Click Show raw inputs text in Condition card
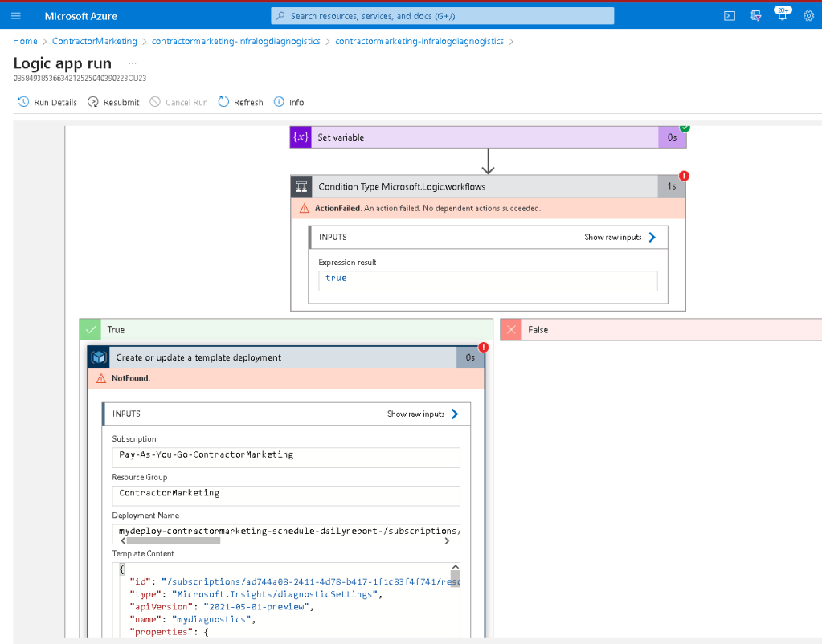This screenshot has width=822, height=644. point(613,238)
